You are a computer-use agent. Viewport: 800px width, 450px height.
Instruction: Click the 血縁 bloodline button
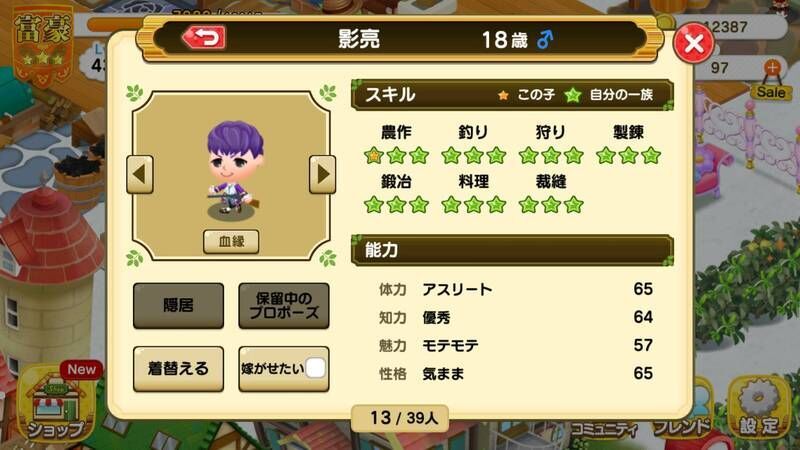coord(231,241)
